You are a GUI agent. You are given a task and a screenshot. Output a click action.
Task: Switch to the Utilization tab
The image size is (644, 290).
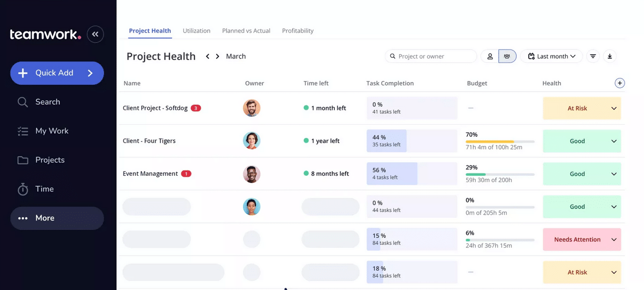pos(197,31)
